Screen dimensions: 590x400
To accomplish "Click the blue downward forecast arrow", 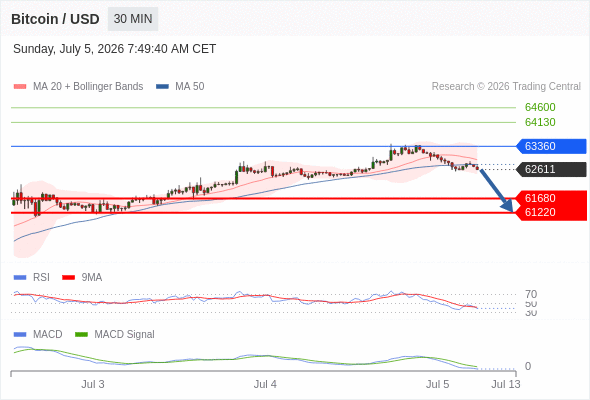I will click(x=496, y=191).
